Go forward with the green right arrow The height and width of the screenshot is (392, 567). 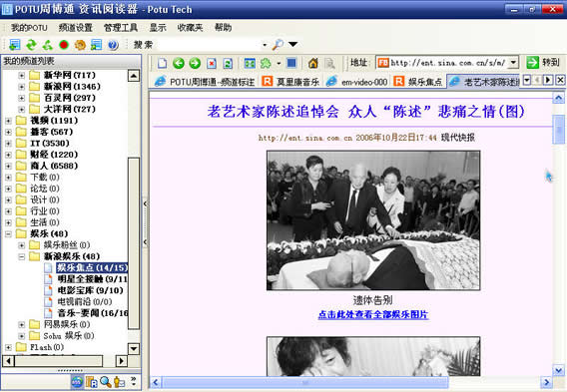pyautogui.click(x=195, y=63)
